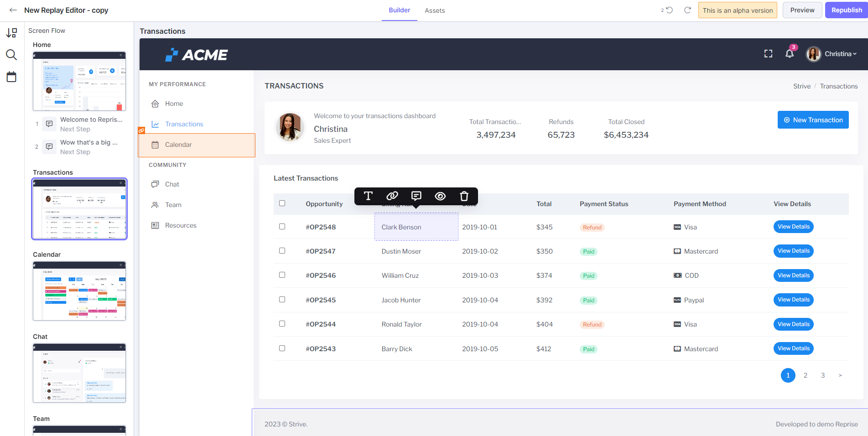Viewport: 868px width, 436px height.
Task: Toggle the select-all checkbox in table header
Action: click(282, 203)
